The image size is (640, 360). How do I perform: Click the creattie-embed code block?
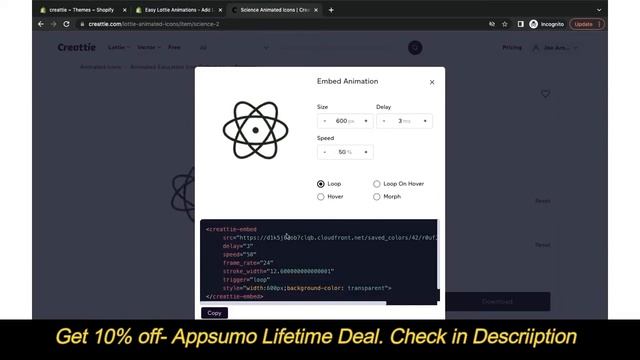[x=318, y=262]
